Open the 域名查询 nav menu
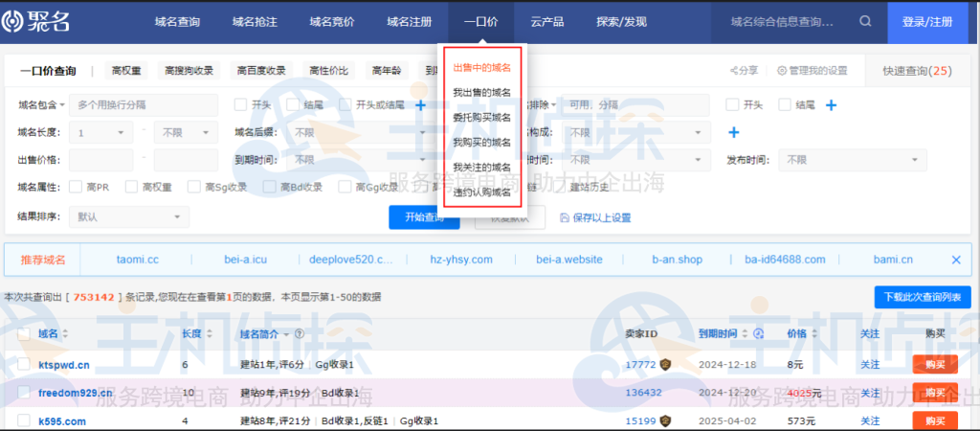The height and width of the screenshot is (431, 980). click(x=177, y=22)
